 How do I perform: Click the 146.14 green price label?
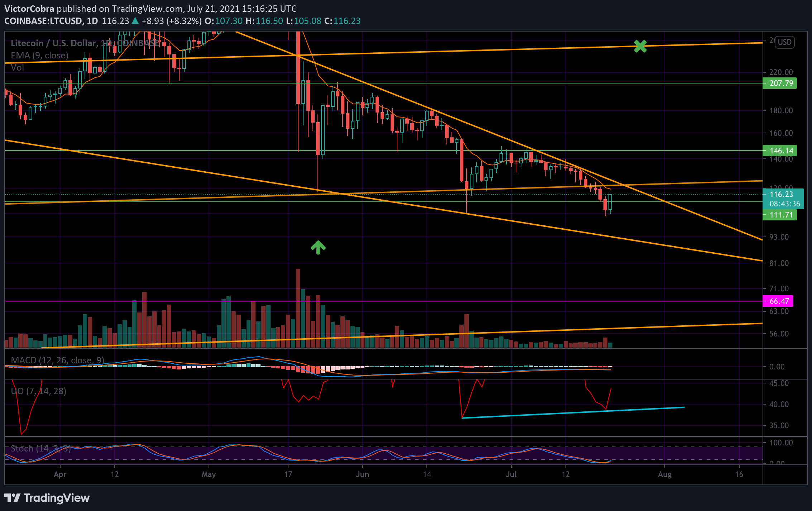pyautogui.click(x=780, y=151)
